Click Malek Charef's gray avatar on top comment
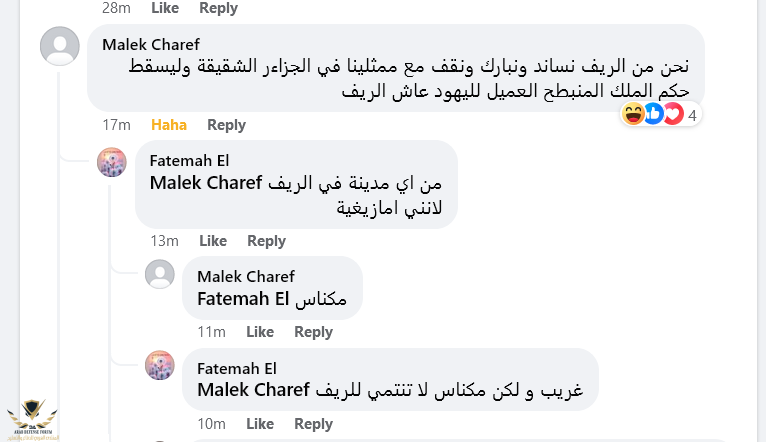 (x=60, y=47)
